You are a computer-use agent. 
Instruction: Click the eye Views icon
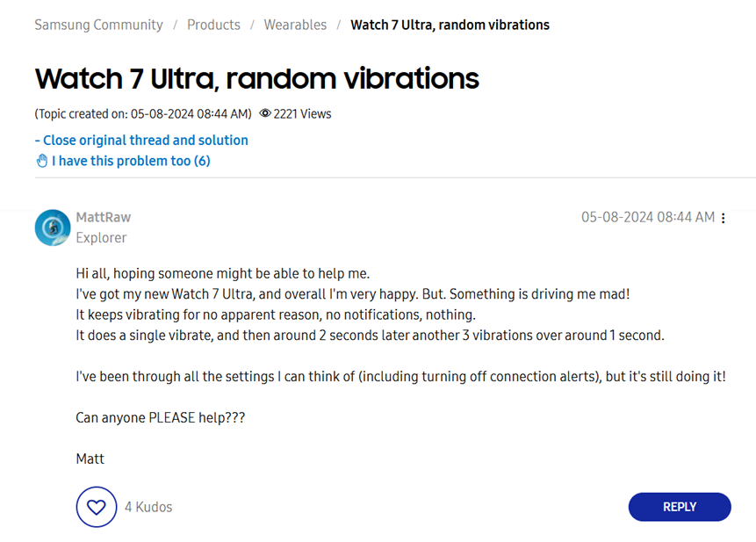[265, 113]
